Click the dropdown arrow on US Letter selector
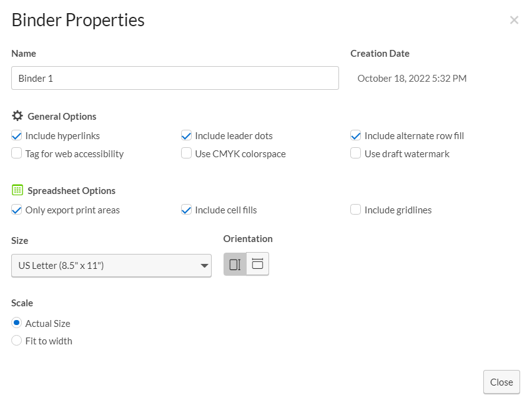The image size is (532, 408). coord(204,265)
